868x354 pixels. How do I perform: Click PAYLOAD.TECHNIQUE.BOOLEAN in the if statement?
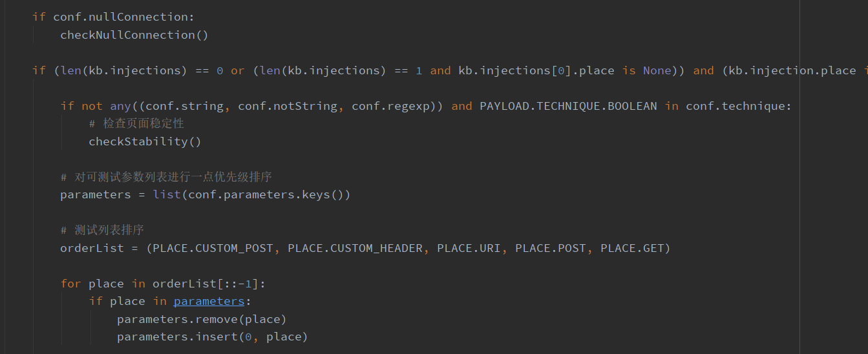568,106
